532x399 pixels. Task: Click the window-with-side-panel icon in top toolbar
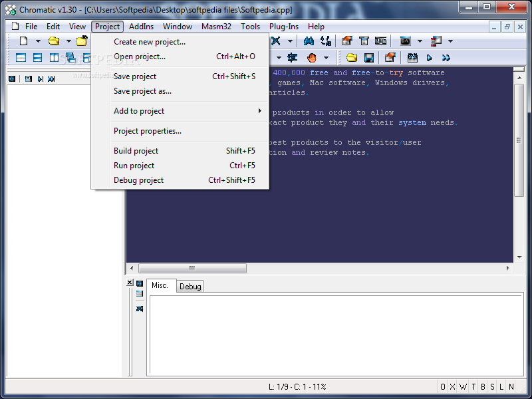click(380, 41)
